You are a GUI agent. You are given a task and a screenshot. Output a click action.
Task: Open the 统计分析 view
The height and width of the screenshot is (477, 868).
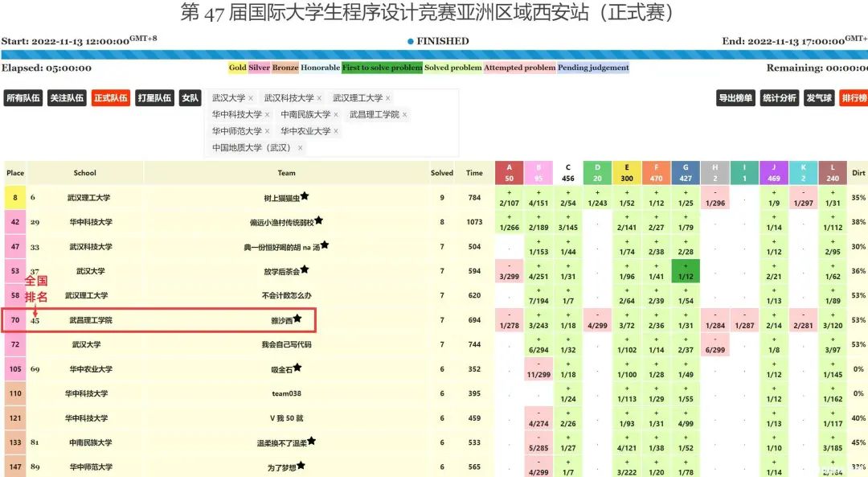[x=780, y=98]
